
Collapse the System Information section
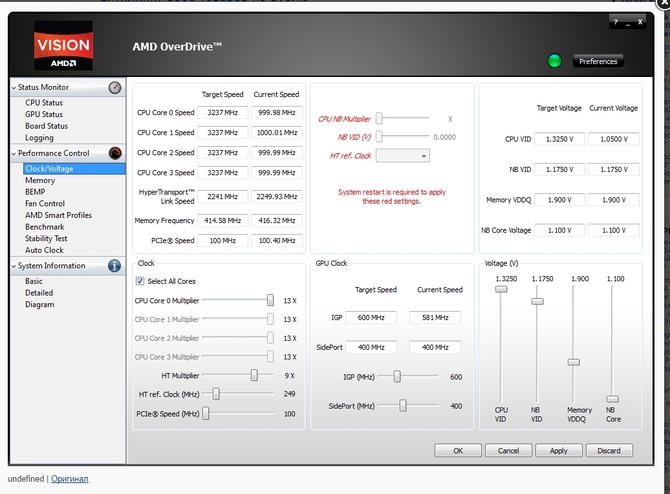14,266
